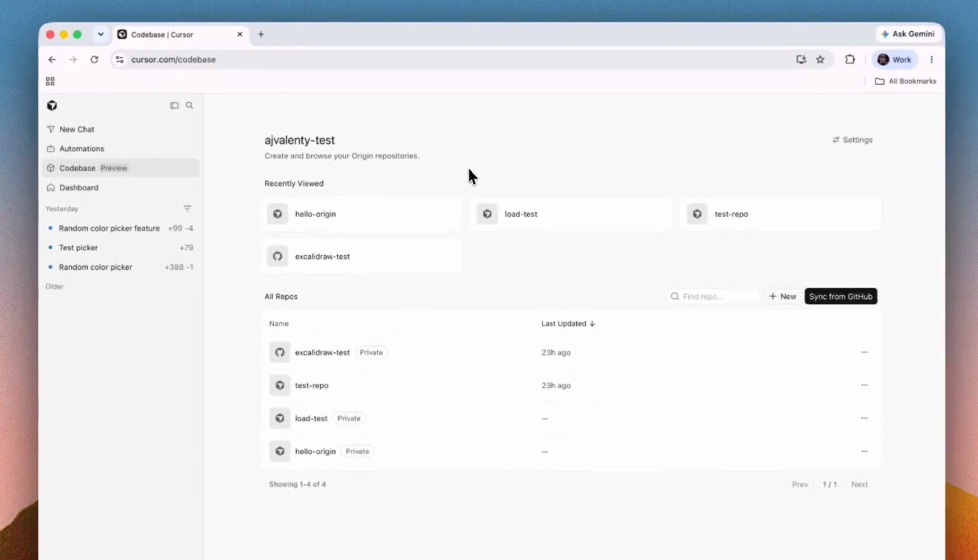This screenshot has height=560, width=978.
Task: Click the browser back arrow
Action: pos(52,60)
